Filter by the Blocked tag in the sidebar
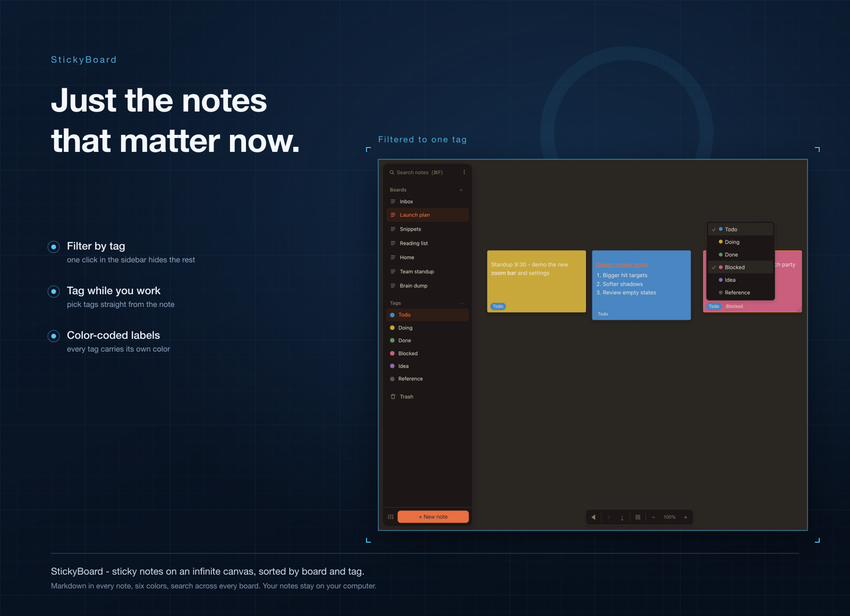Image resolution: width=850 pixels, height=616 pixels. pyautogui.click(x=427, y=354)
